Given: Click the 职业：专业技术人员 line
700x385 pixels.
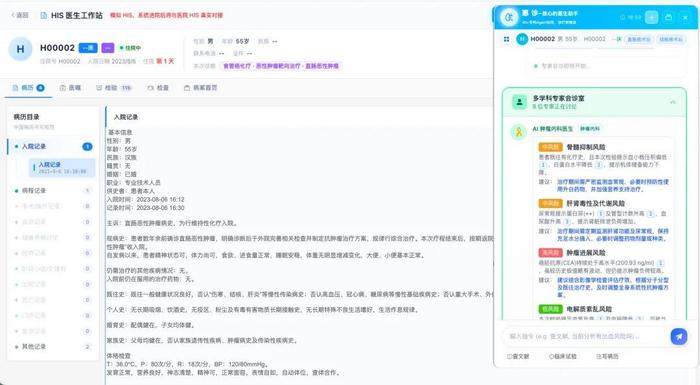Looking at the screenshot, I should point(133,183).
